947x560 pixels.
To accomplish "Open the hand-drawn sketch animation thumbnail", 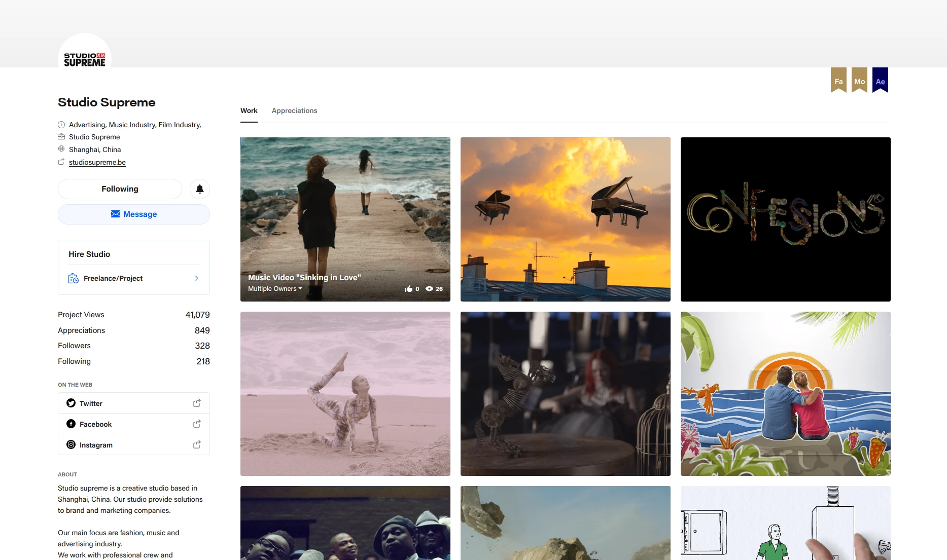I will [x=786, y=523].
